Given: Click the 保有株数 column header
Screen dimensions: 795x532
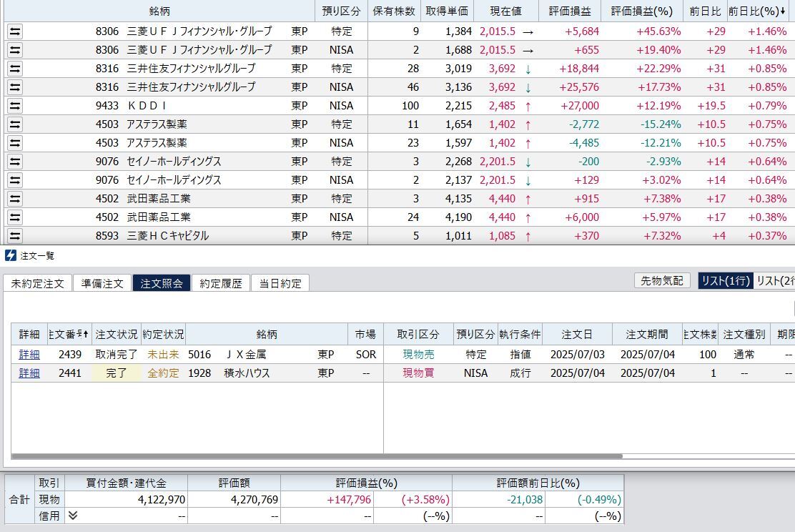Looking at the screenshot, I should pyautogui.click(x=394, y=11).
